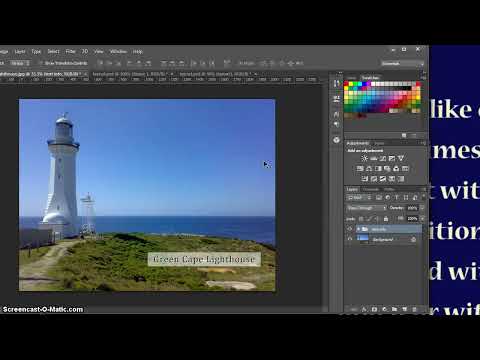Add a Levels adjustment
Viewport: 480px width, 360px height.
[373, 158]
